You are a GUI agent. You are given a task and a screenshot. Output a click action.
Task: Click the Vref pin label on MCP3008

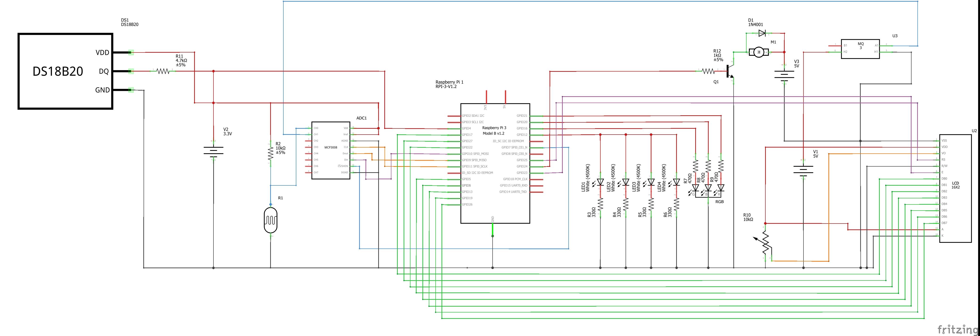(345, 134)
